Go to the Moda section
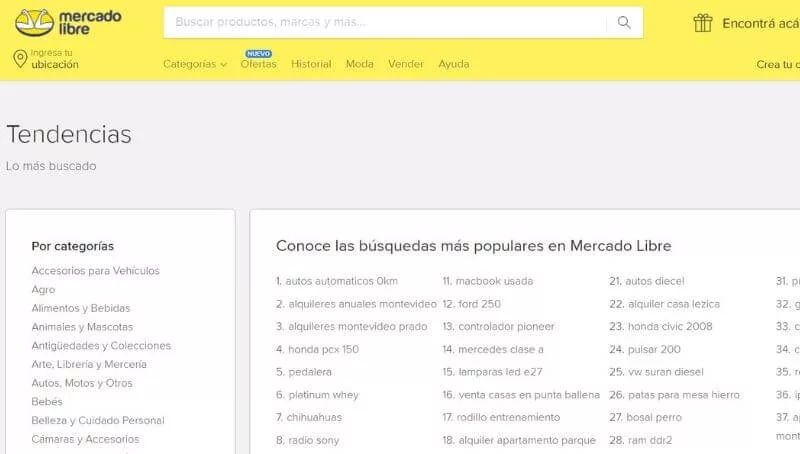This screenshot has height=454, width=800. coord(359,64)
